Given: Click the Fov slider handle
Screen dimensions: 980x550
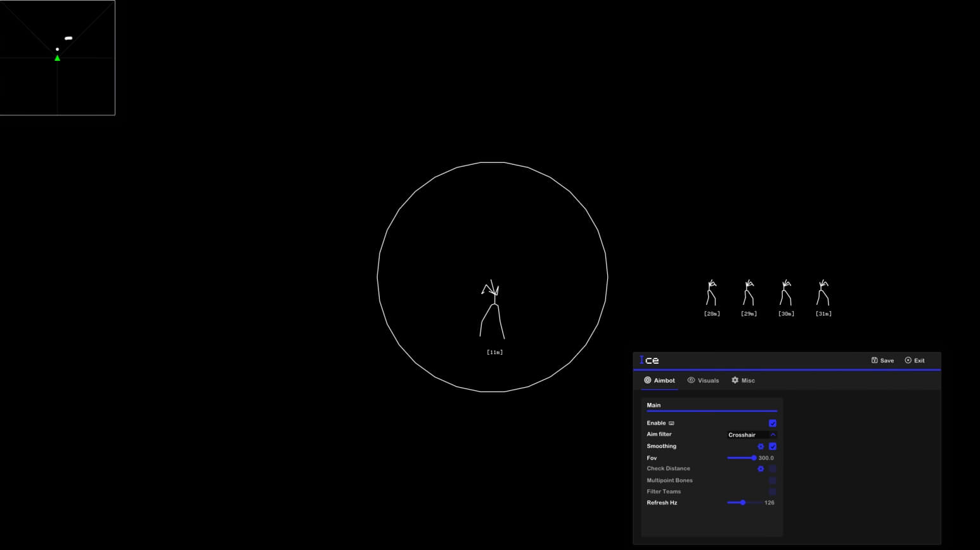Looking at the screenshot, I should coord(754,458).
